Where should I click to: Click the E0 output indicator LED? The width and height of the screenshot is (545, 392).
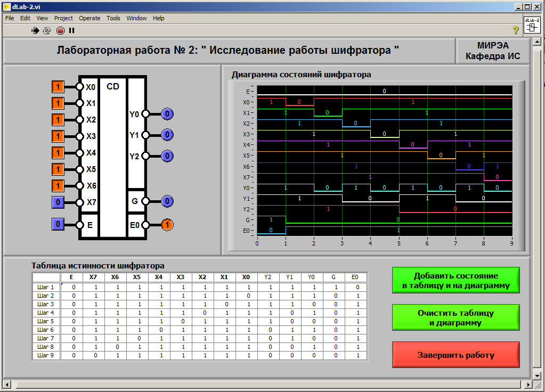coord(167,225)
